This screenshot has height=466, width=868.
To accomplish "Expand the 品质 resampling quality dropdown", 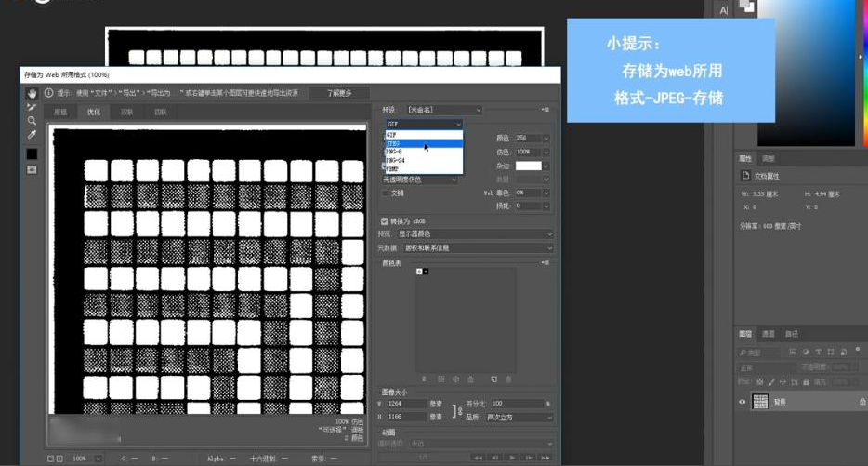I will 519,418.
